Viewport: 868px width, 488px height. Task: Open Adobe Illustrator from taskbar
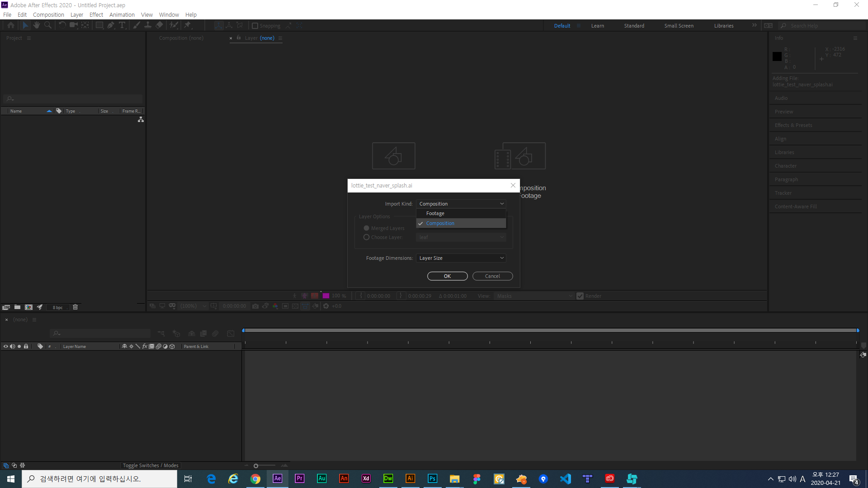tap(410, 479)
